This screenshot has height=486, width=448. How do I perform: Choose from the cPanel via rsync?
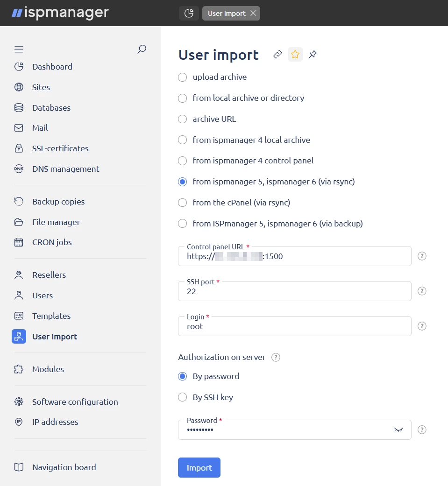pyautogui.click(x=183, y=203)
